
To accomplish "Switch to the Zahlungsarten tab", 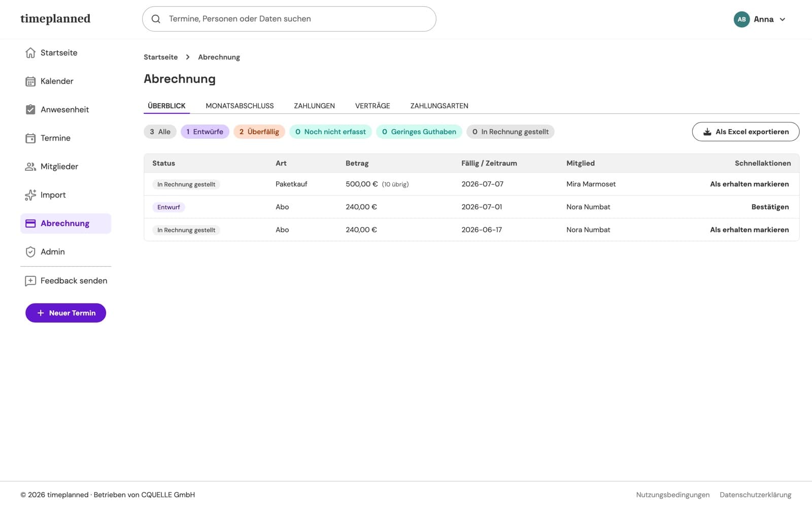I will 439,106.
